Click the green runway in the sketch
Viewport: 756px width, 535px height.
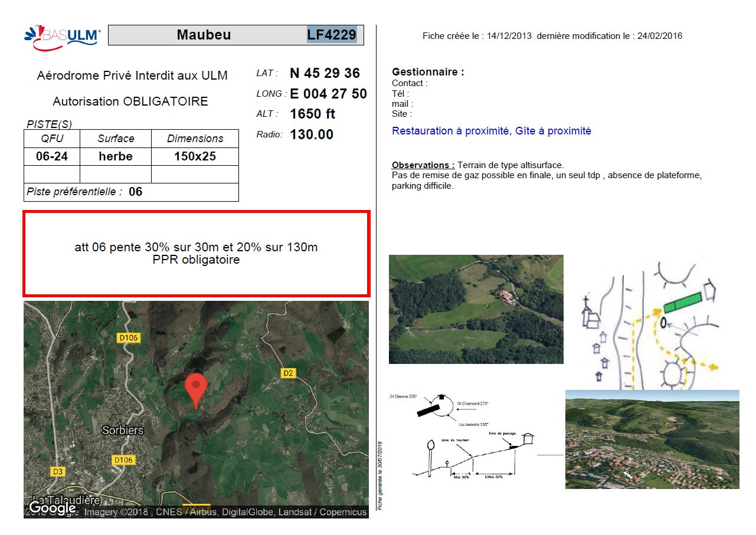[682, 302]
